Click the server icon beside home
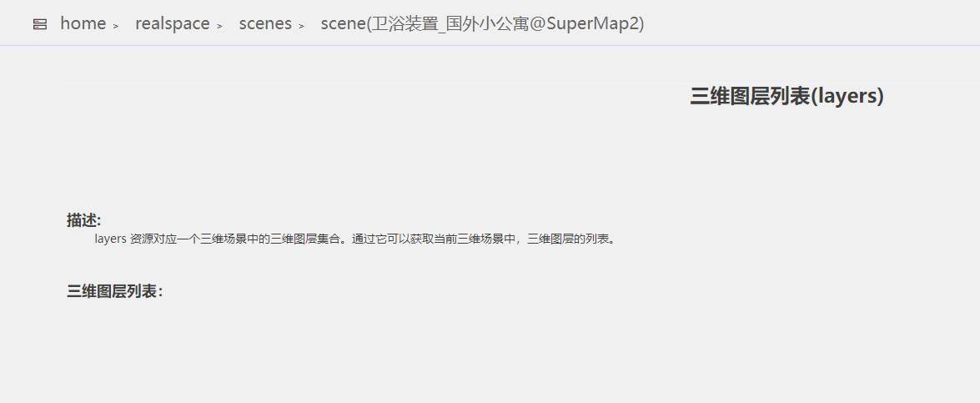Image resolution: width=980 pixels, height=403 pixels. 40,24
